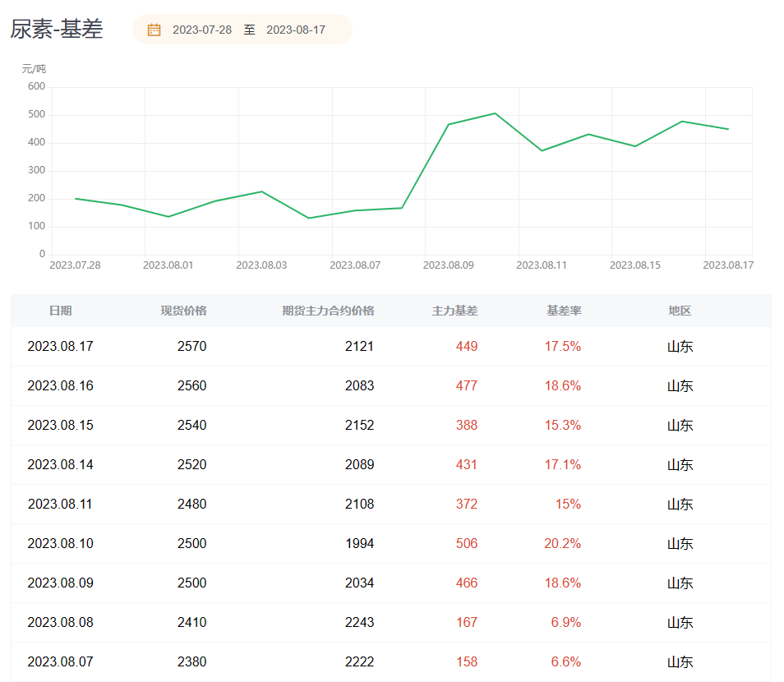This screenshot has width=784, height=682.
Task: Select the 2023.08.17 date cell
Action: pyautogui.click(x=61, y=346)
